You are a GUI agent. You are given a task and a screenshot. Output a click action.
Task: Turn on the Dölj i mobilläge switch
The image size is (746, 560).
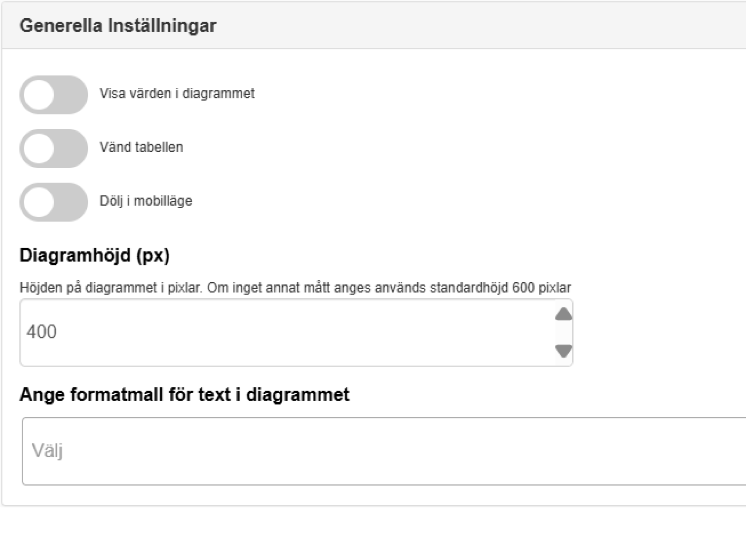tap(54, 202)
